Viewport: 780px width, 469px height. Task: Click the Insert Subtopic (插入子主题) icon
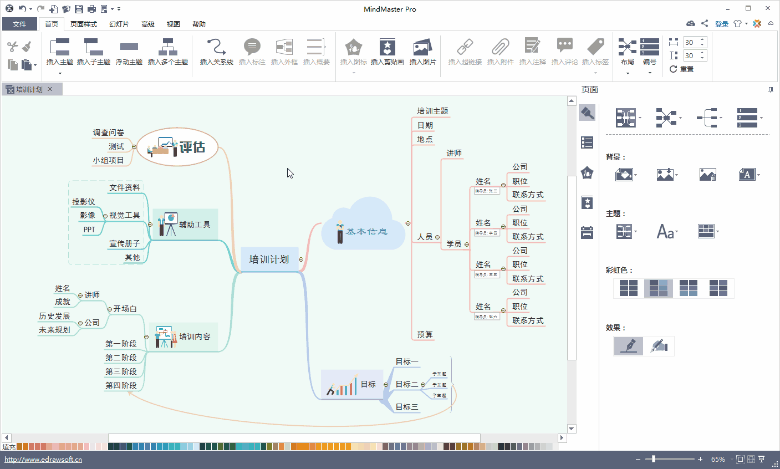coord(93,47)
